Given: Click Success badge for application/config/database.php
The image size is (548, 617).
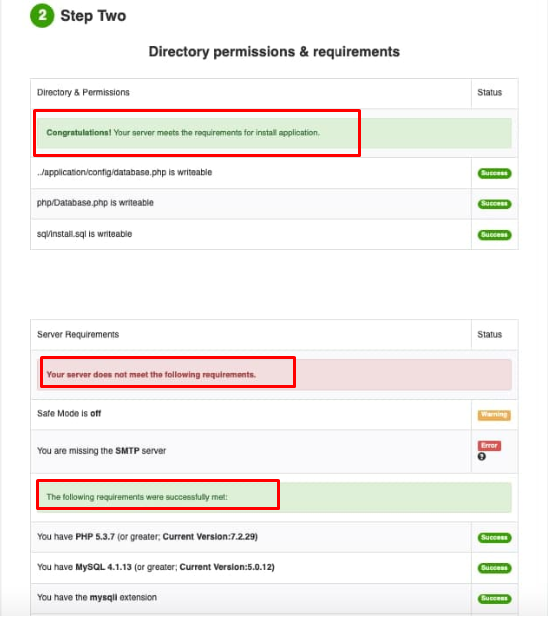Looking at the screenshot, I should click(494, 173).
